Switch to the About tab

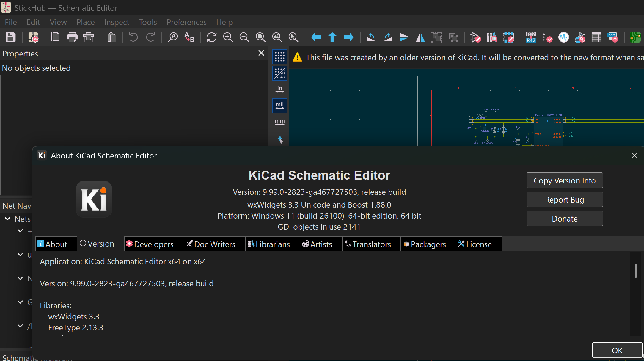coord(56,244)
